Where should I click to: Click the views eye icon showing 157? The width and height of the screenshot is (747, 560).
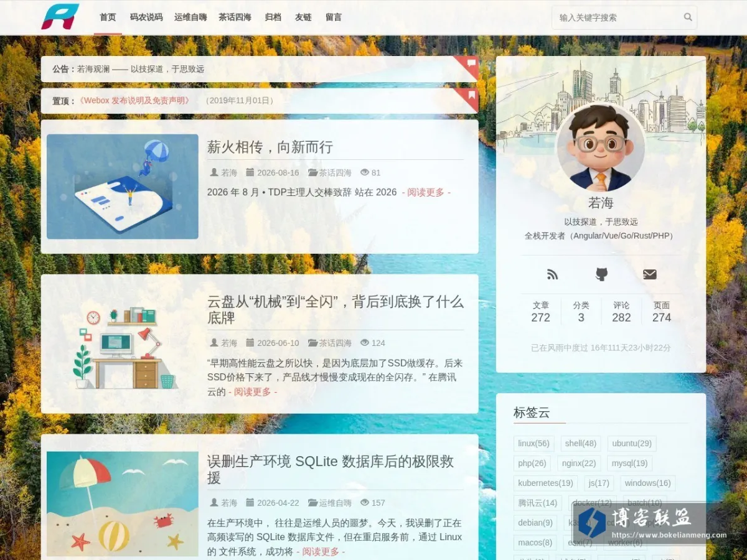click(x=365, y=503)
